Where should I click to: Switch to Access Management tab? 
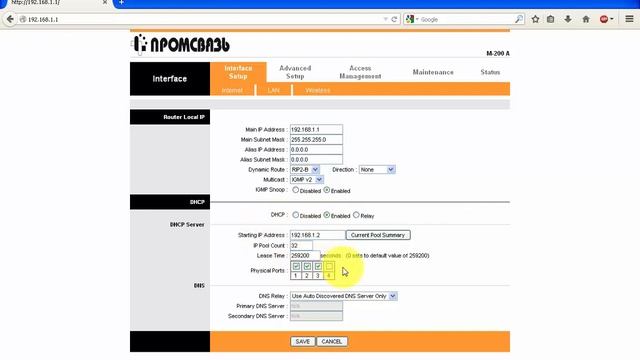360,72
